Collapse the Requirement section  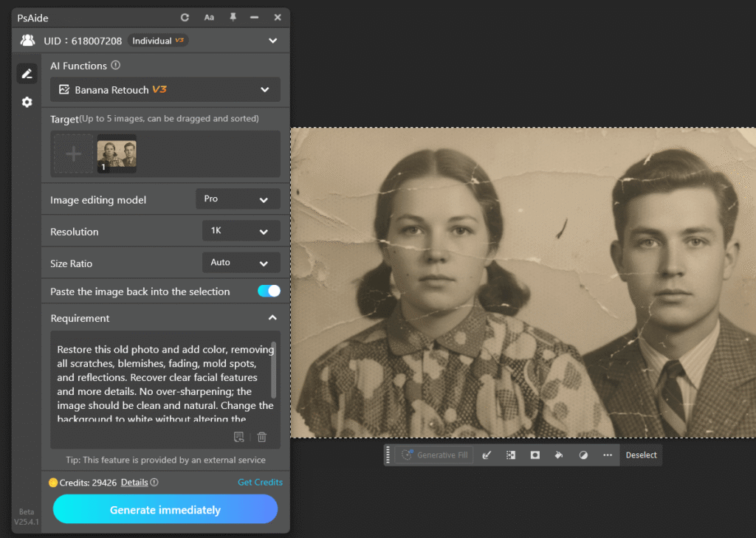273,317
